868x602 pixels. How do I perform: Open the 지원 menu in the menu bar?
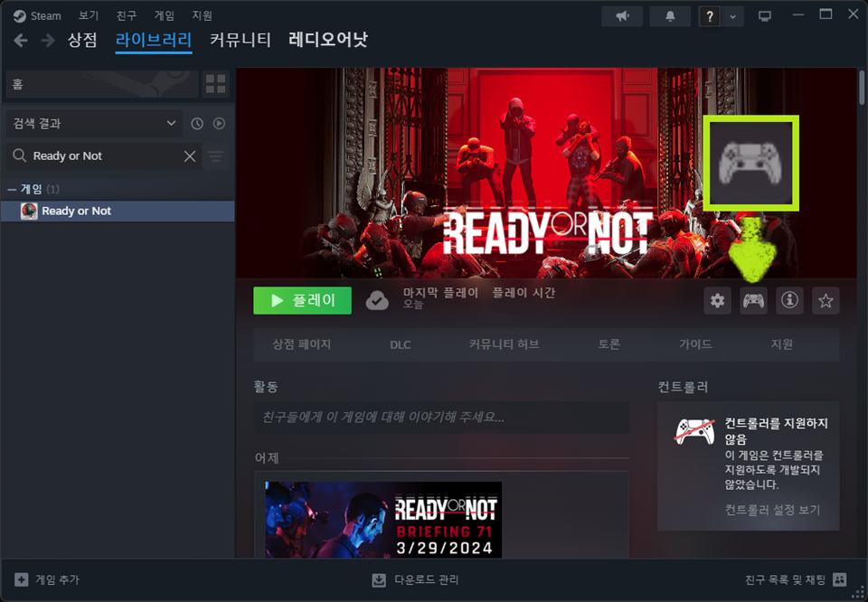pos(202,15)
